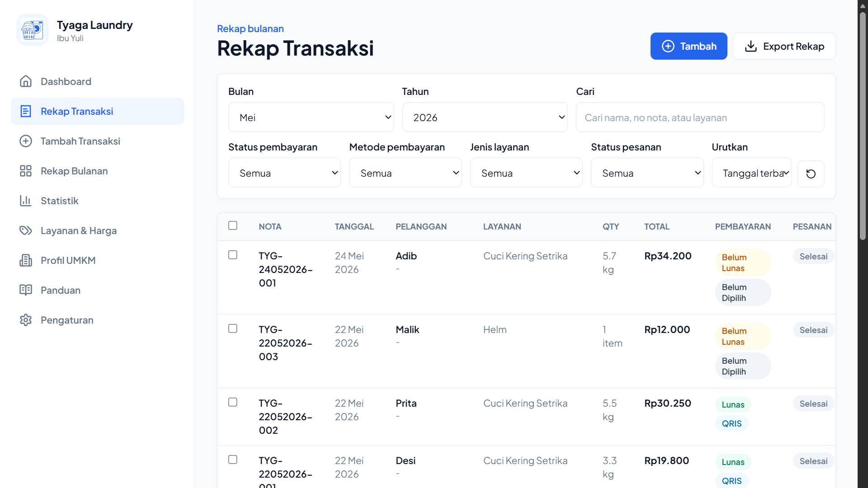The width and height of the screenshot is (868, 488).
Task: Click the PEMBAYARAN column header
Action: (743, 226)
